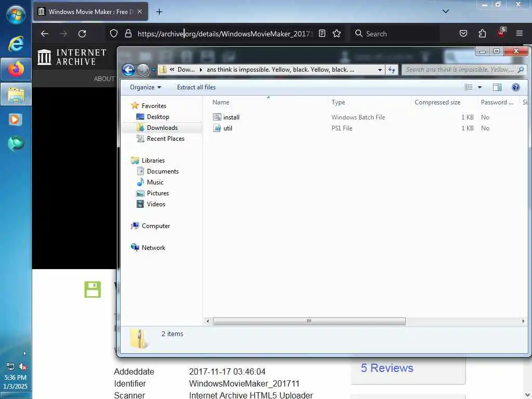The width and height of the screenshot is (532, 399).
Task: Click the Firefox URL address bar
Action: [x=224, y=34]
